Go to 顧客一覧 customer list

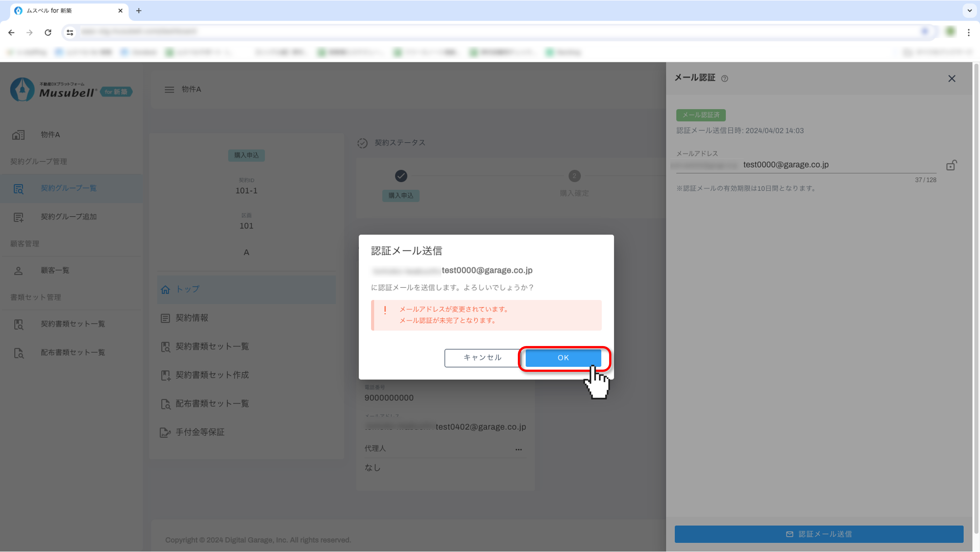point(55,271)
